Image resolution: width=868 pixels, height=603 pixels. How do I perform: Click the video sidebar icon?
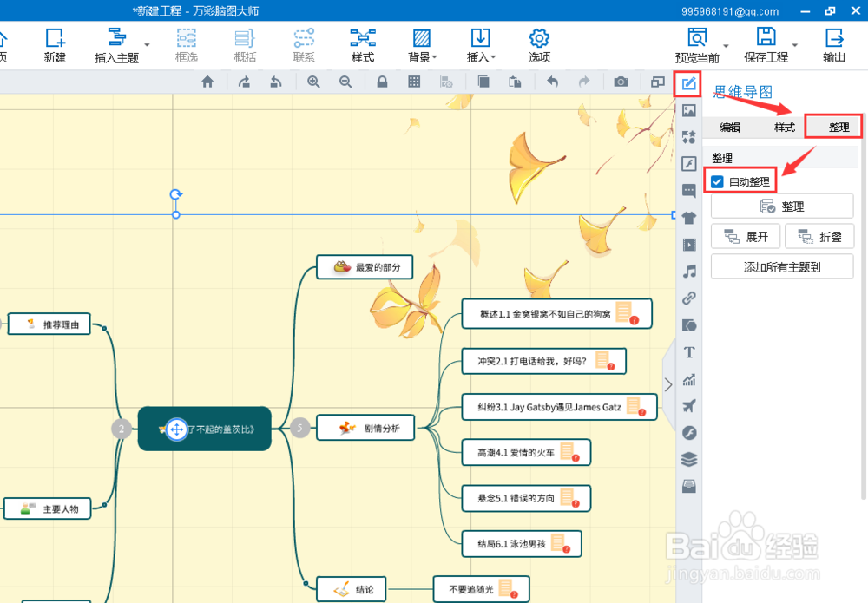coord(688,245)
